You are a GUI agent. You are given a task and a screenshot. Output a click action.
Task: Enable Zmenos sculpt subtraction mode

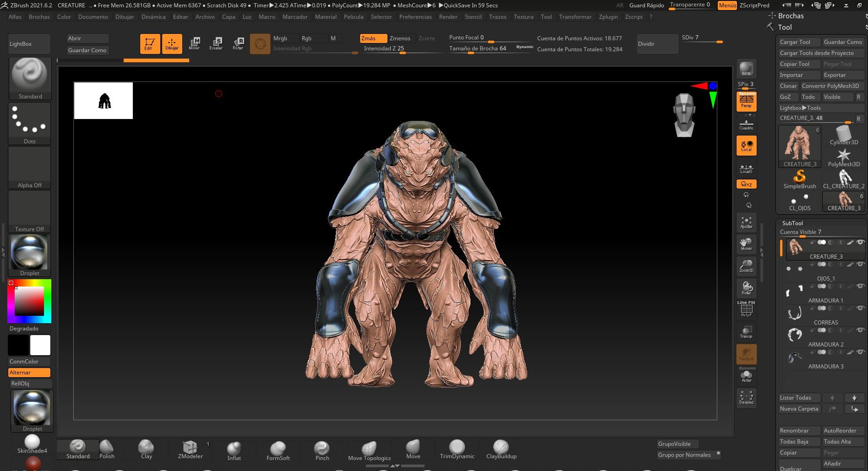400,38
